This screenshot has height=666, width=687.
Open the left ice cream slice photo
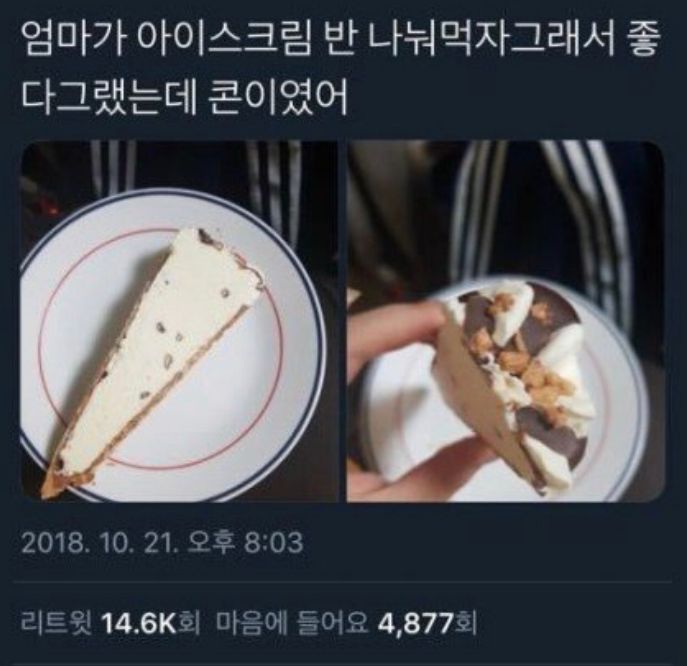click(x=180, y=321)
